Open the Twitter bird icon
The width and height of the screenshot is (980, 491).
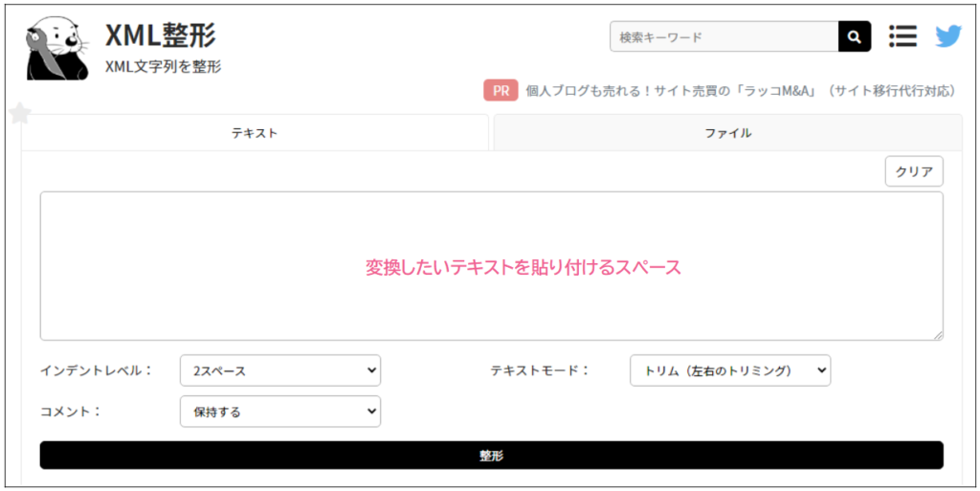point(947,36)
